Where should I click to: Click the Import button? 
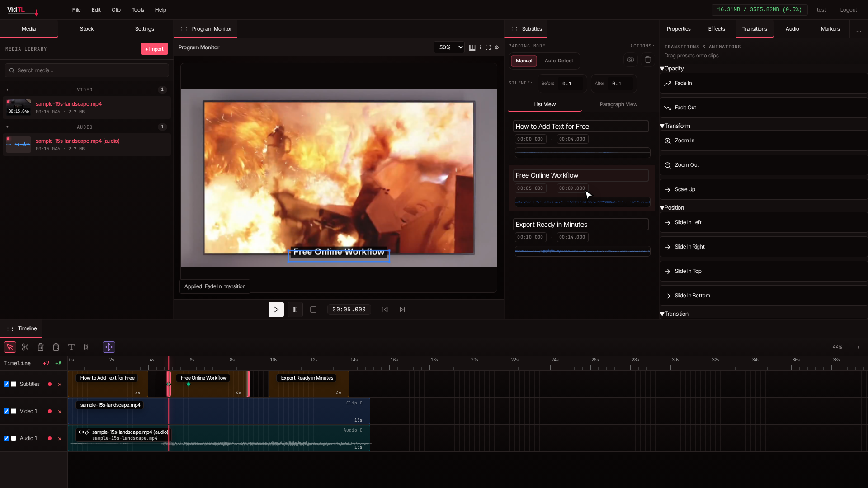[x=154, y=49]
